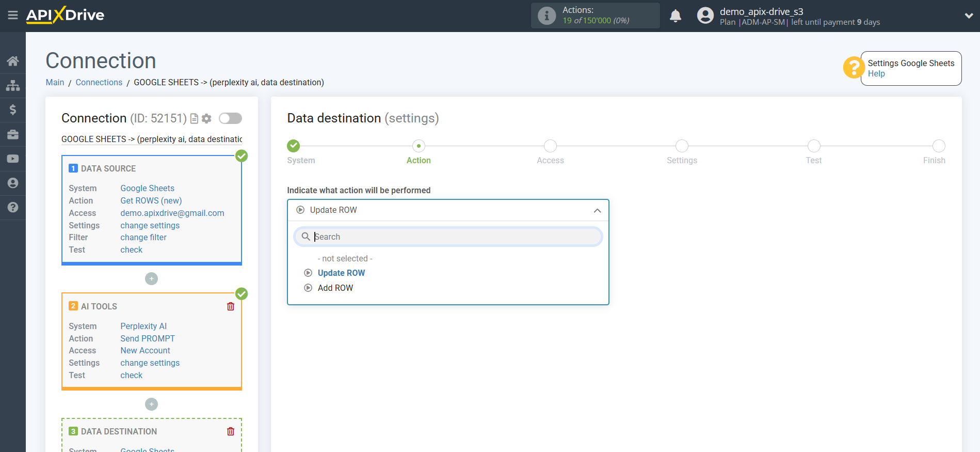
Task: Click change filter link
Action: point(143,238)
